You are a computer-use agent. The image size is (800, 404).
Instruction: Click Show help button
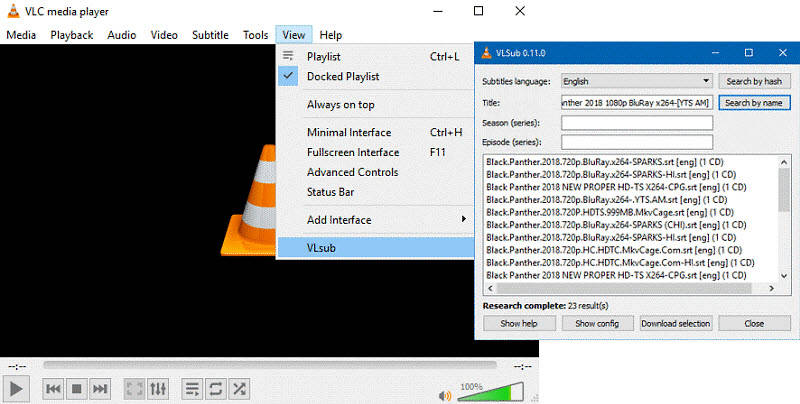(519, 323)
